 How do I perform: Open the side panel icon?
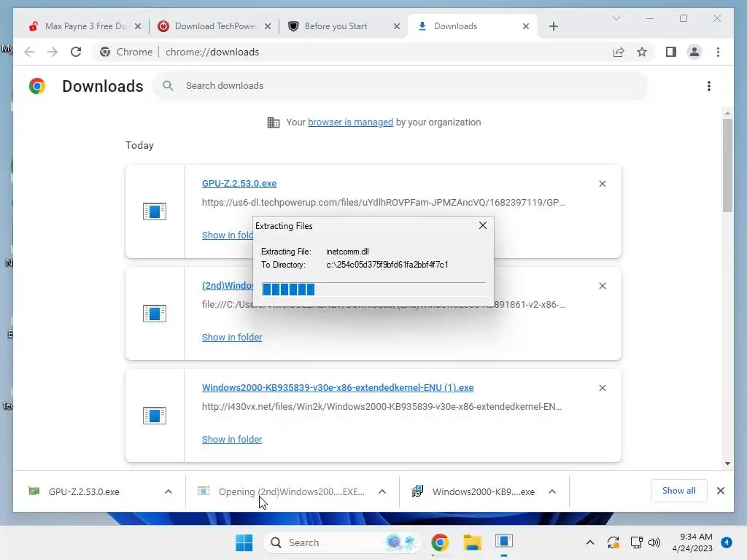[x=671, y=52]
